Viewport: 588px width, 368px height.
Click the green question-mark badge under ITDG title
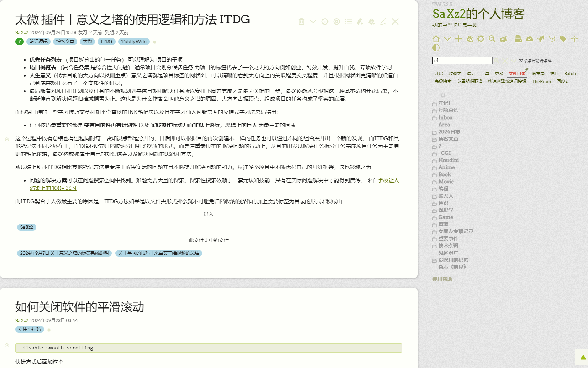click(x=20, y=42)
